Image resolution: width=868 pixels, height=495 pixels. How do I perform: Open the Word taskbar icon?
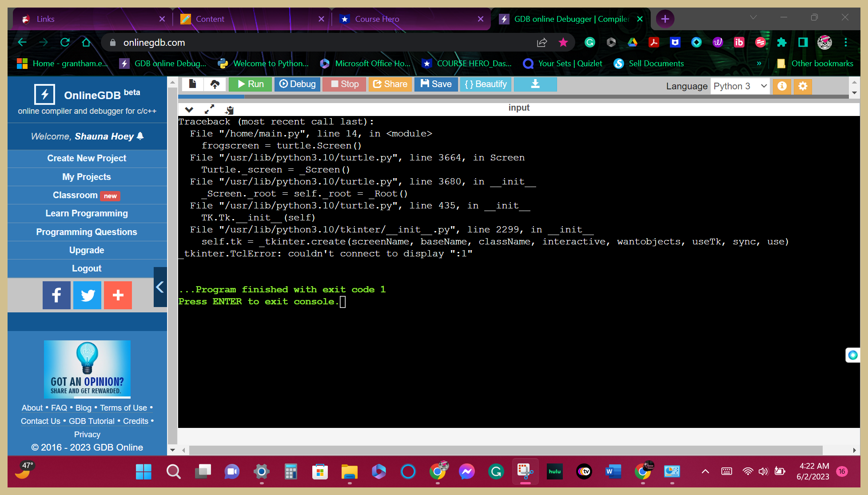click(x=613, y=471)
